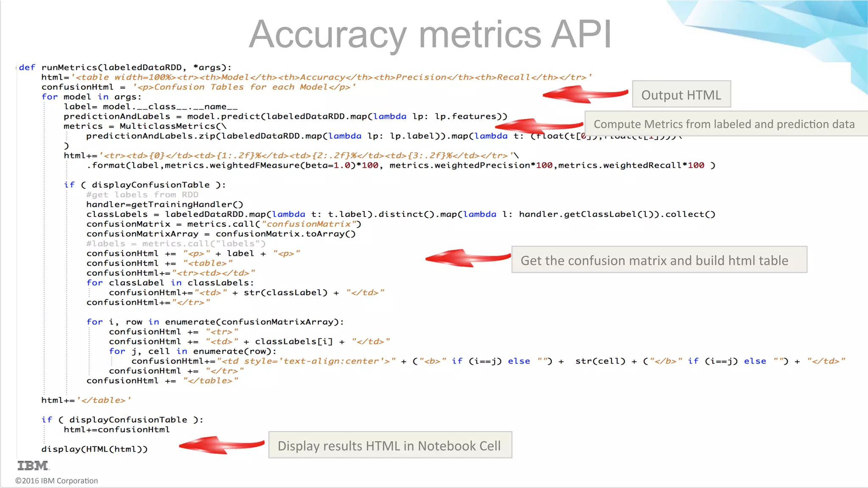Screen dimensions: 868x488
Task: Click the '#labels = metrics.call("labels")' comment
Action: [176, 244]
